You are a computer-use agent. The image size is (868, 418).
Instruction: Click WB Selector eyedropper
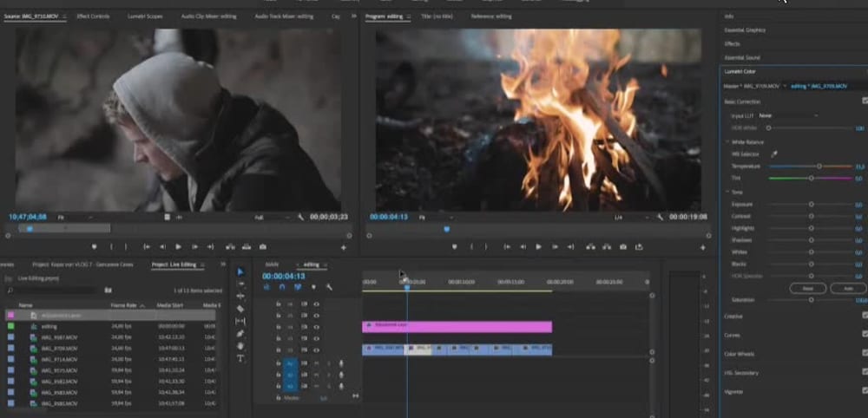(x=774, y=153)
